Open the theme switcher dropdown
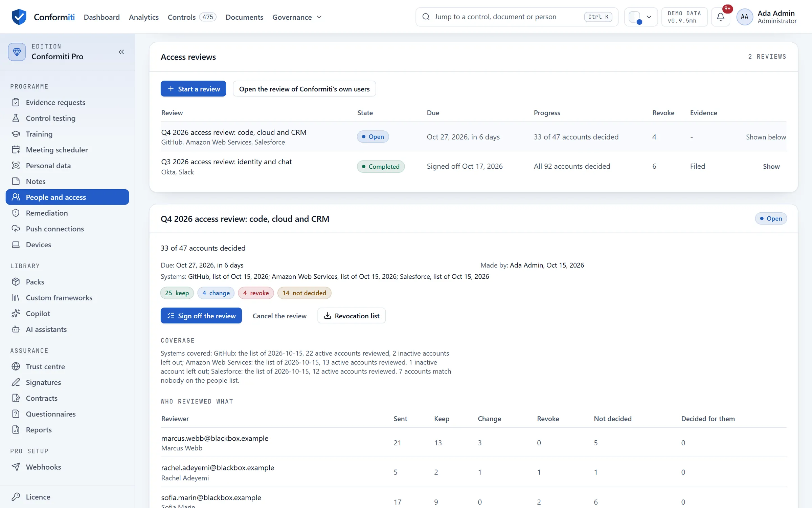Image resolution: width=812 pixels, height=508 pixels. [640, 17]
